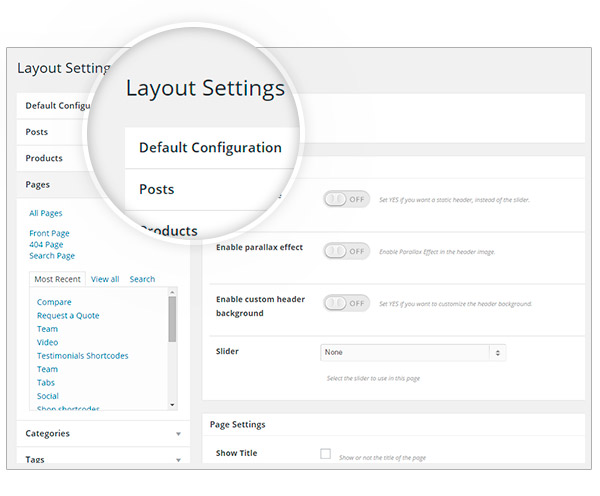Image resolution: width=600 pixels, height=496 pixels.
Task: Select the Default Configuration sidebar item
Action: 57,106
